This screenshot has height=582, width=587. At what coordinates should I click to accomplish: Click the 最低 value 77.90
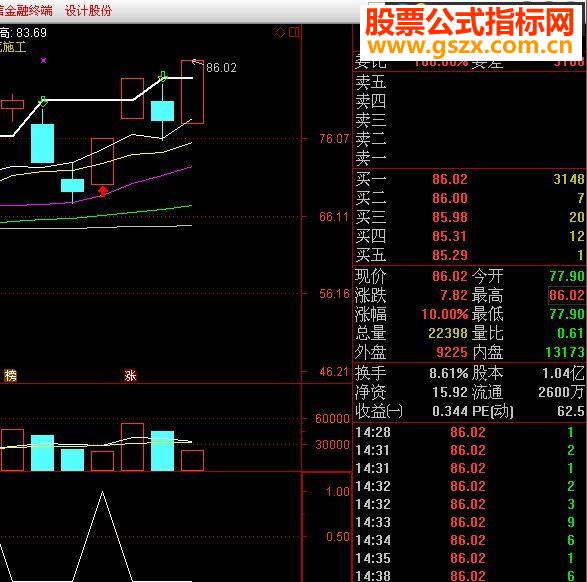[x=567, y=314]
